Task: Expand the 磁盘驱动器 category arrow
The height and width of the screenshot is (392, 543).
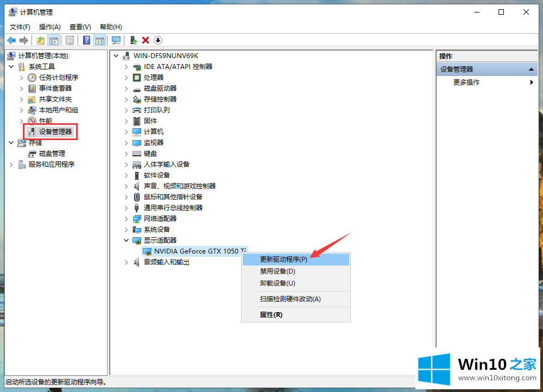Action: point(127,88)
